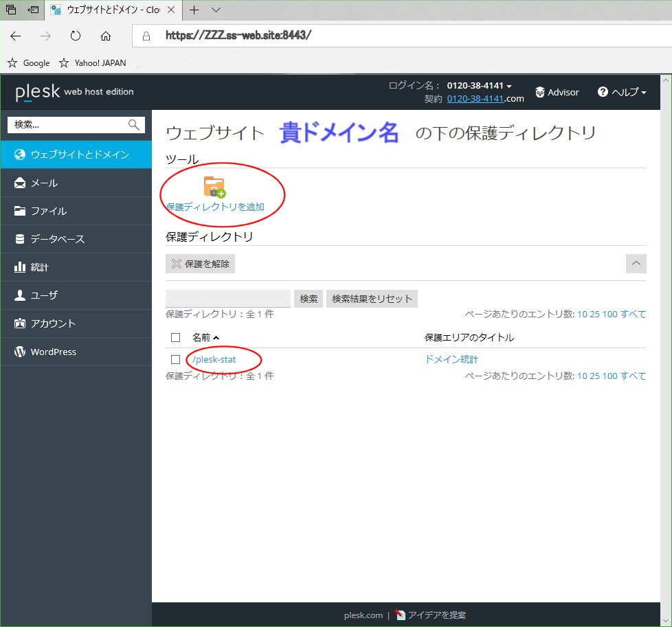The image size is (672, 627).
Task: Open the ドメイン統計 link
Action: click(x=450, y=358)
